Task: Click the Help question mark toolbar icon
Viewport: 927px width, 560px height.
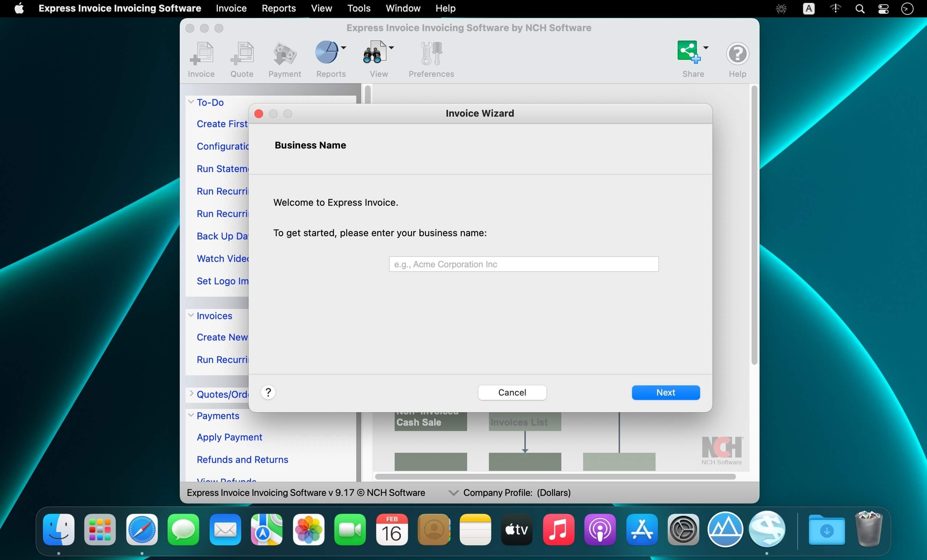Action: (737, 53)
